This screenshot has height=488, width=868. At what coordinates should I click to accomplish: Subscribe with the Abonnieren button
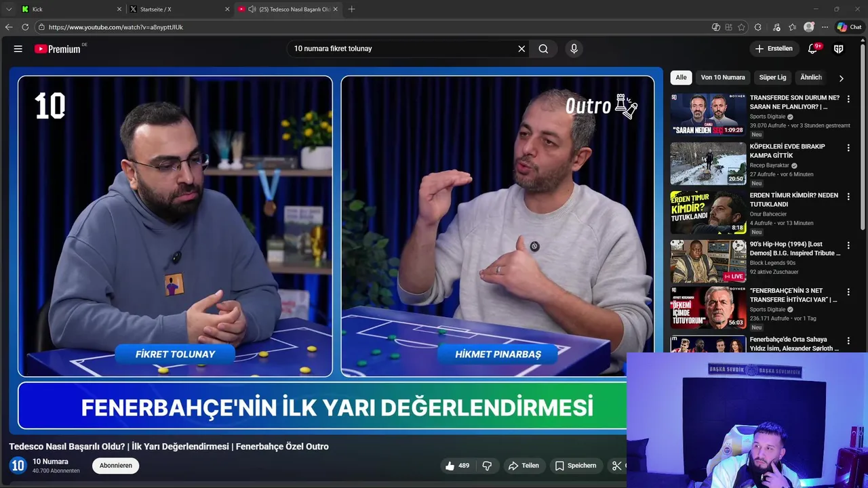(116, 466)
